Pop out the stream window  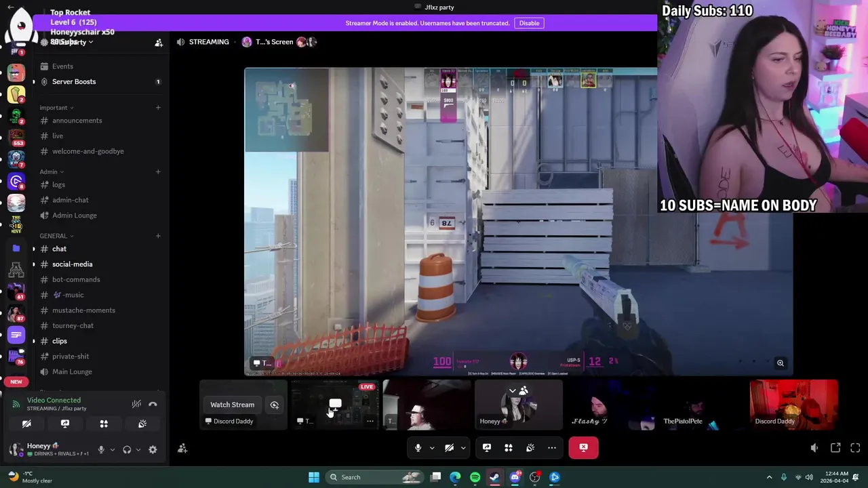point(835,447)
